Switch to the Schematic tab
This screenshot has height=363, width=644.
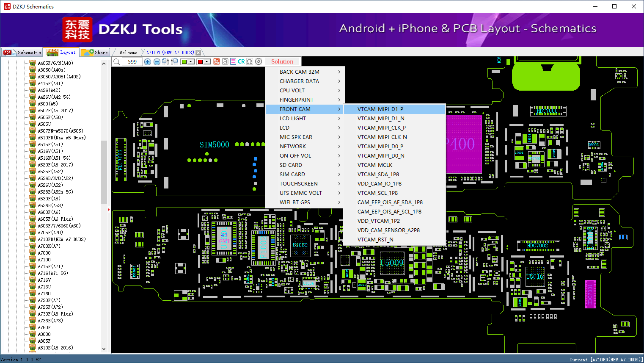pos(22,52)
